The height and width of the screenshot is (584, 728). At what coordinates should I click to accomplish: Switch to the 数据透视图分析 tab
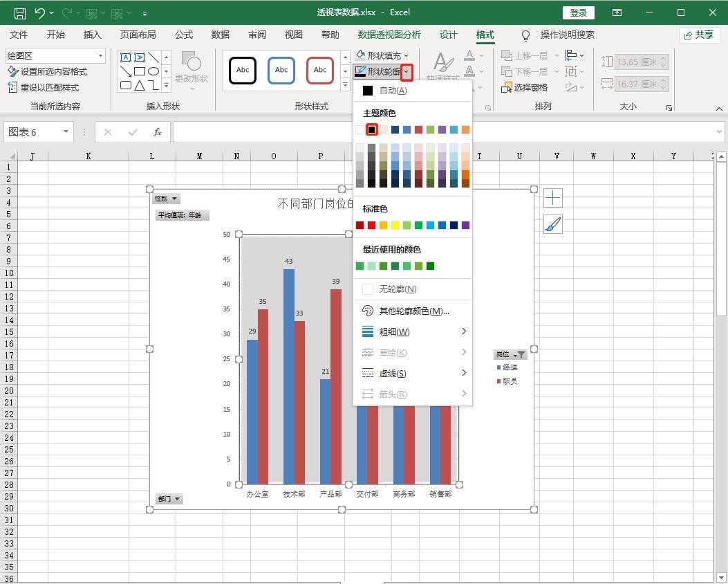click(x=389, y=35)
